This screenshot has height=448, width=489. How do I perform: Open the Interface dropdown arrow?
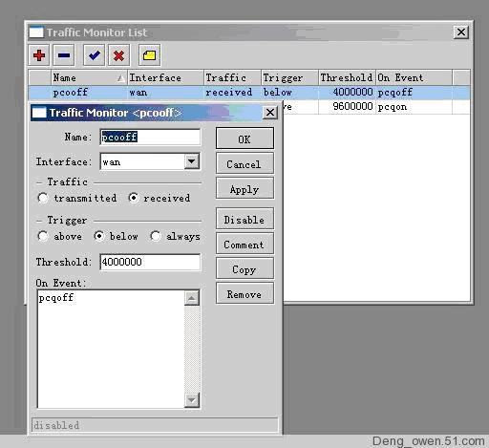pyautogui.click(x=192, y=161)
